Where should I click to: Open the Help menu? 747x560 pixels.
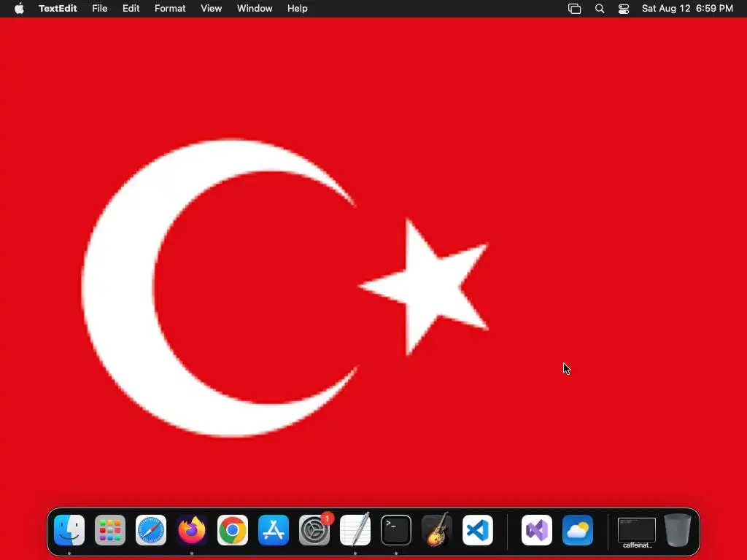[298, 9]
